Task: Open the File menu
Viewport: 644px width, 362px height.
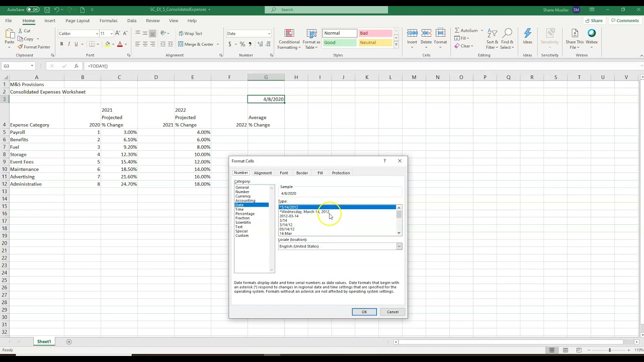Action: pyautogui.click(x=9, y=21)
